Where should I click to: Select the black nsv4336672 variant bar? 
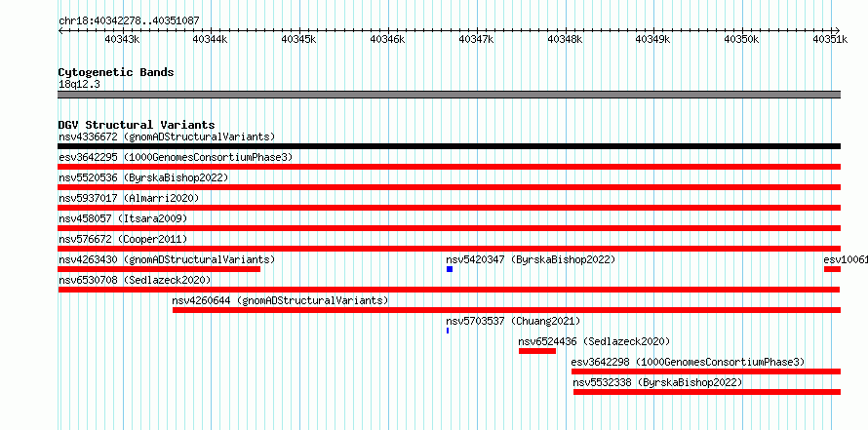[449, 146]
